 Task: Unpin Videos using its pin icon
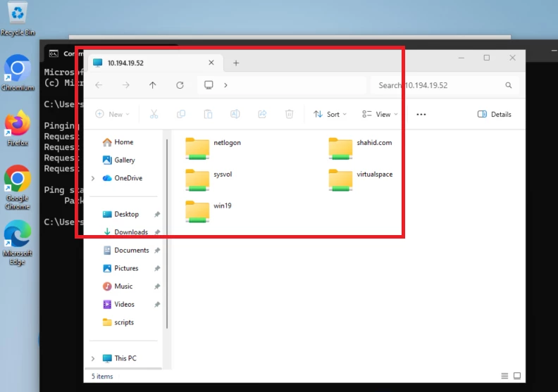[157, 304]
